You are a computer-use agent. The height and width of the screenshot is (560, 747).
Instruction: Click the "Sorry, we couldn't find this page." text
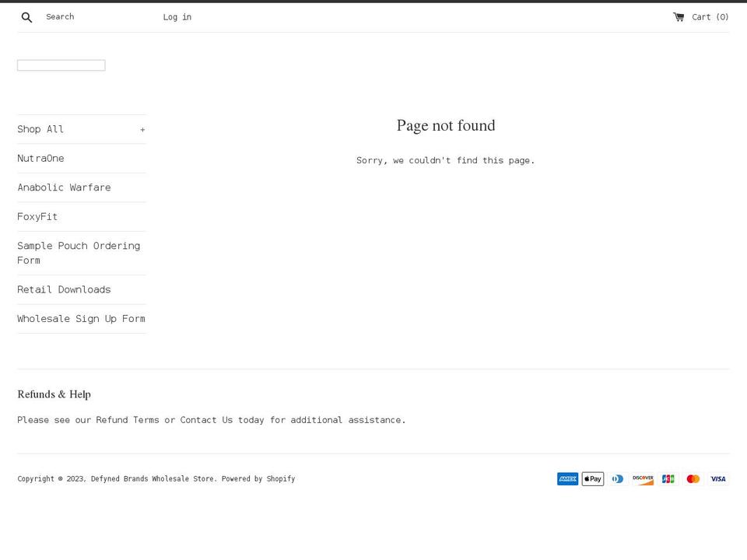(445, 160)
